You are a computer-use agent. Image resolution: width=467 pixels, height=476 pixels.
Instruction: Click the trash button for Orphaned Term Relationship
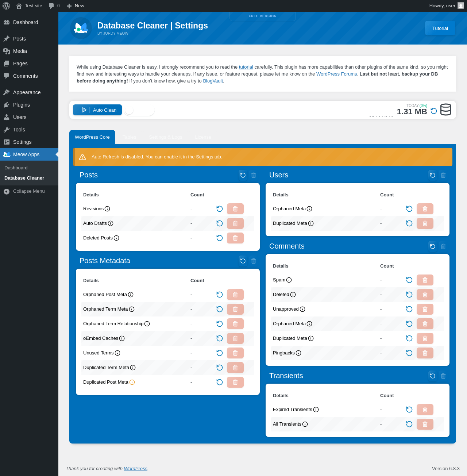235,324
